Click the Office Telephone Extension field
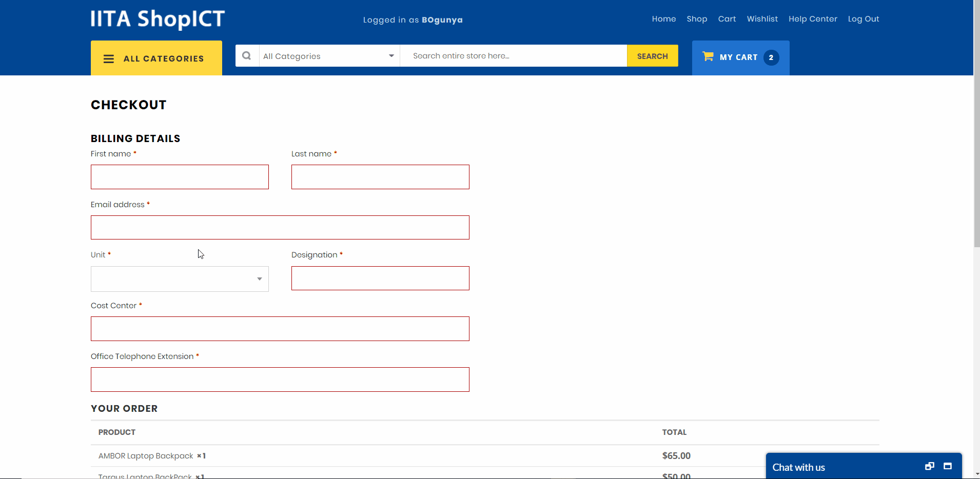The width and height of the screenshot is (980, 479). (280, 380)
